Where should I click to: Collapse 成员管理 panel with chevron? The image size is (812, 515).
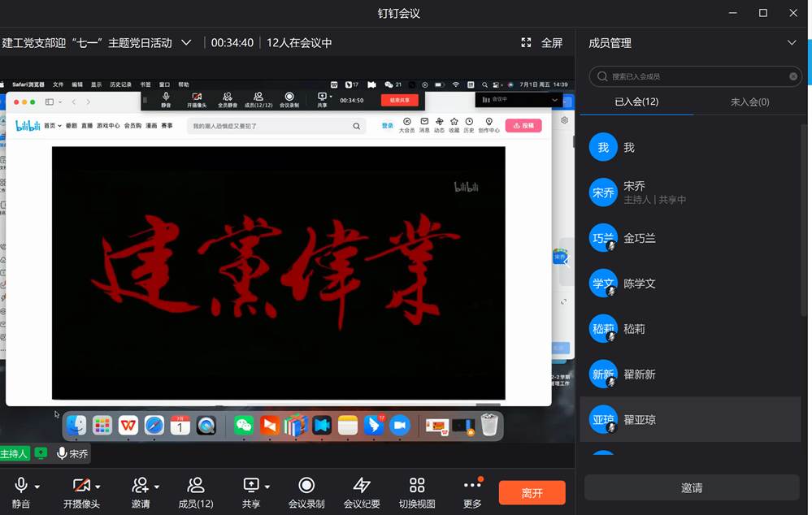coord(792,42)
